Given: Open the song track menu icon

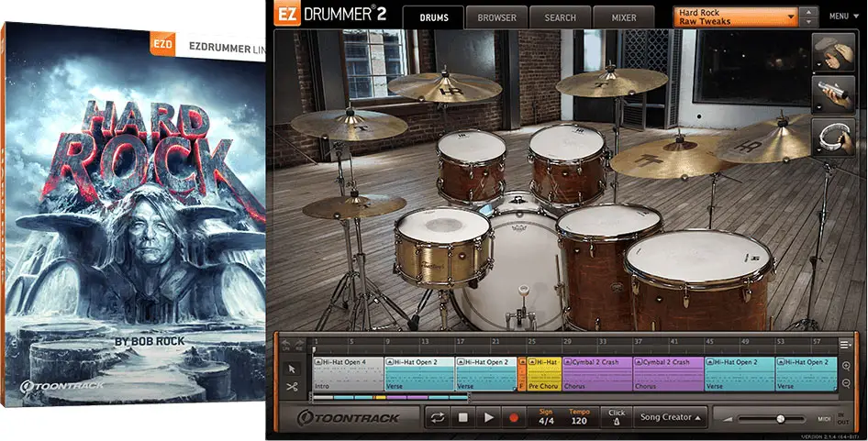Looking at the screenshot, I should [x=845, y=344].
